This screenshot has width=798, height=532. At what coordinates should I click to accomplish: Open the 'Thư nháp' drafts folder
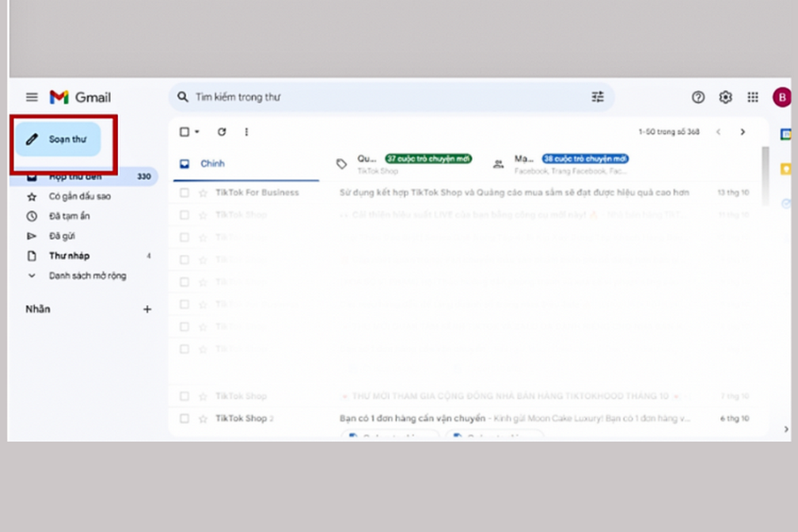69,256
